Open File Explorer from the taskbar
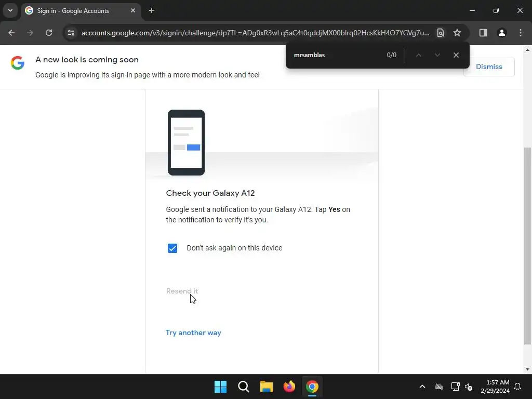 pos(267,387)
